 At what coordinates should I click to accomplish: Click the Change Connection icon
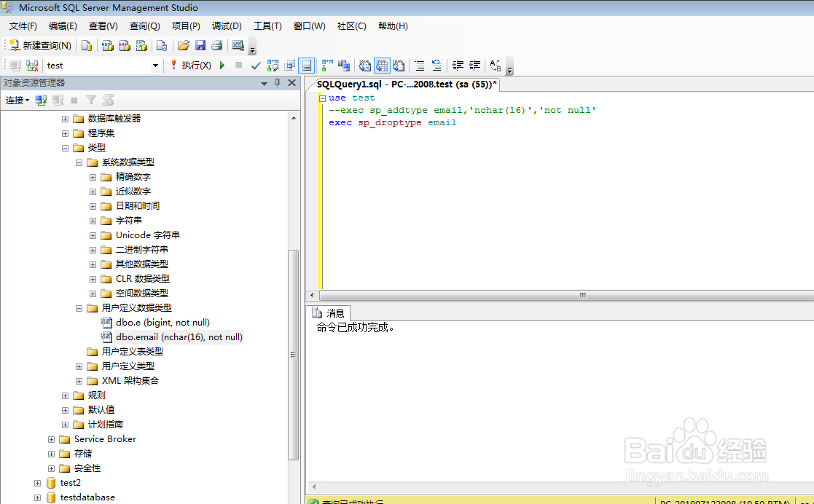[32, 66]
